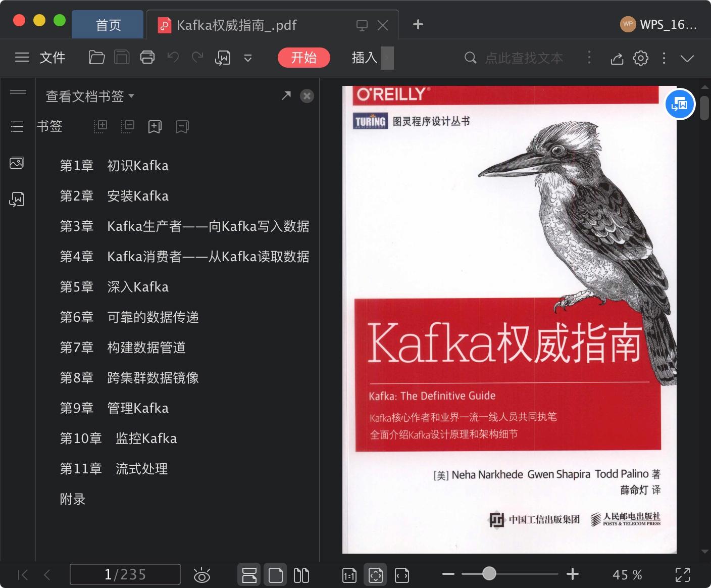Open bookmark 第6章 可靠的数据传递
Screen dimensions: 711x588
point(129,317)
